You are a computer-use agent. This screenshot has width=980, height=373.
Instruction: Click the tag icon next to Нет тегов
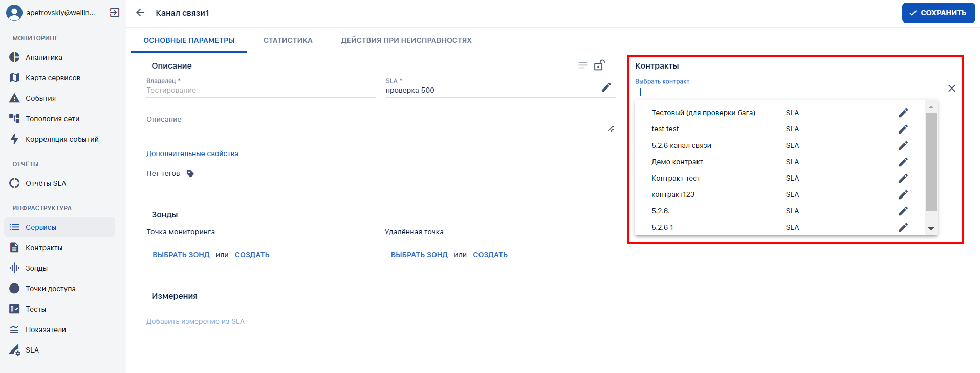[190, 173]
